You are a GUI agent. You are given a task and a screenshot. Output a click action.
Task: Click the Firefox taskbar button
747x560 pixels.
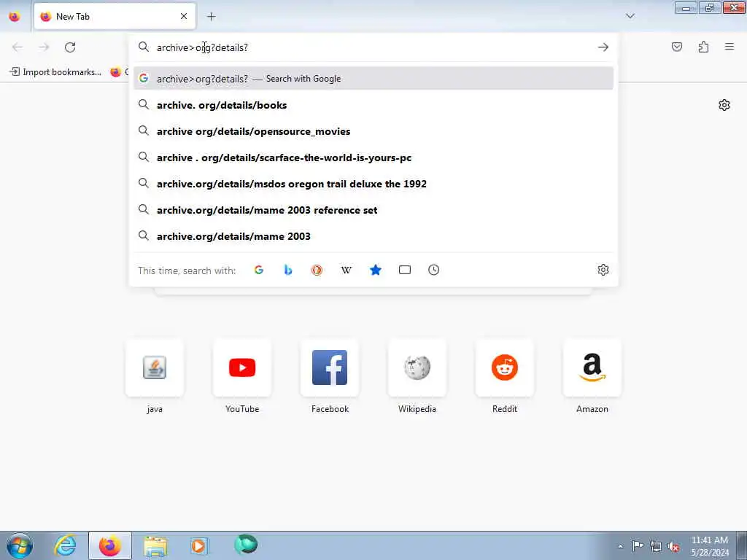click(110, 545)
